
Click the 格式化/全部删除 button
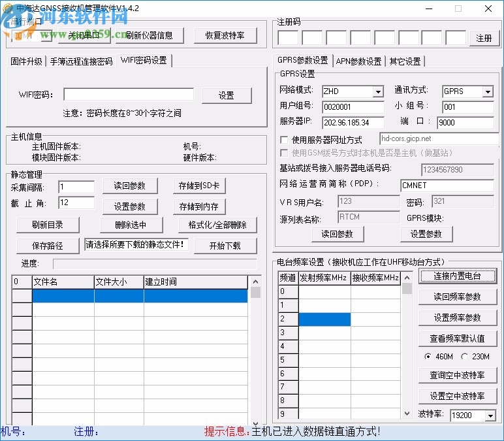[x=217, y=225]
